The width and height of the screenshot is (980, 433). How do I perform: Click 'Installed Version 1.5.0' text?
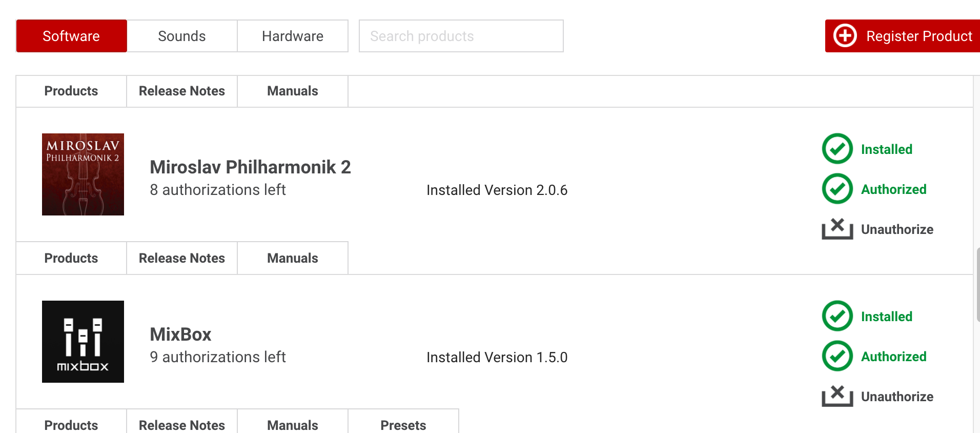(x=497, y=358)
